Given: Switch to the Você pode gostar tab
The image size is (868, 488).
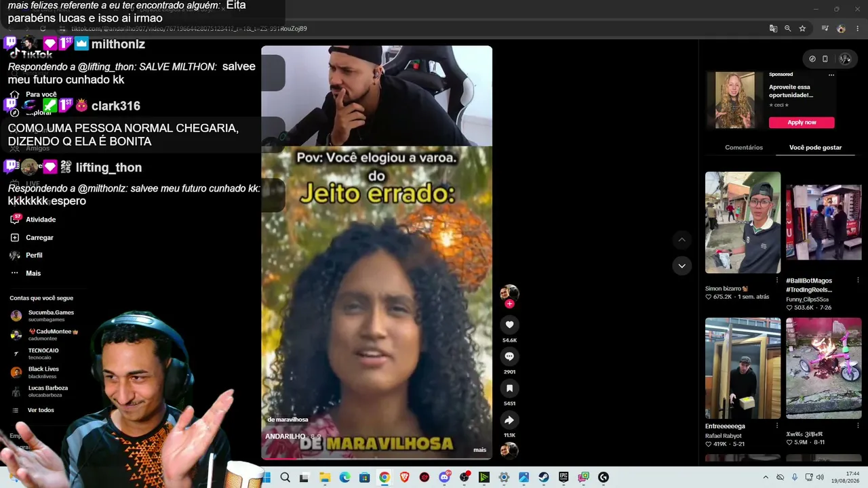Looking at the screenshot, I should (815, 147).
